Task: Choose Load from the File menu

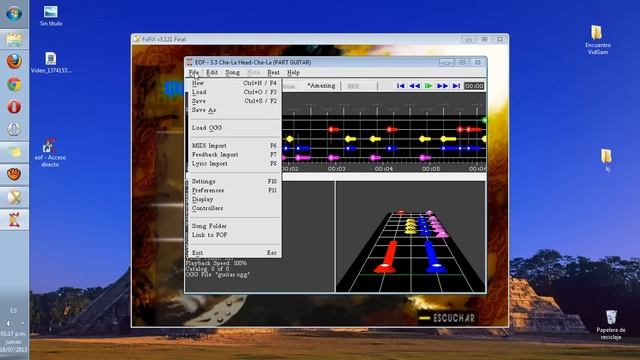Action: [233, 92]
